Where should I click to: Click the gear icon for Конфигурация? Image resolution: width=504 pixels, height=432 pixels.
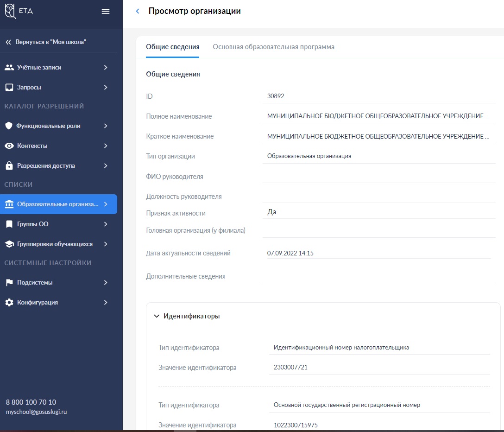9,302
